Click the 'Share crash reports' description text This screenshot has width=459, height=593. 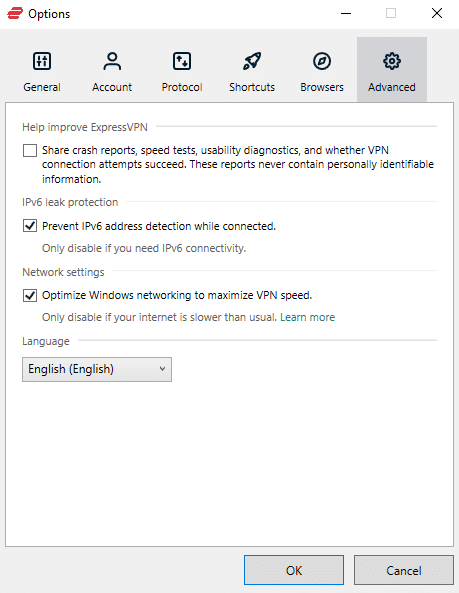[238, 165]
